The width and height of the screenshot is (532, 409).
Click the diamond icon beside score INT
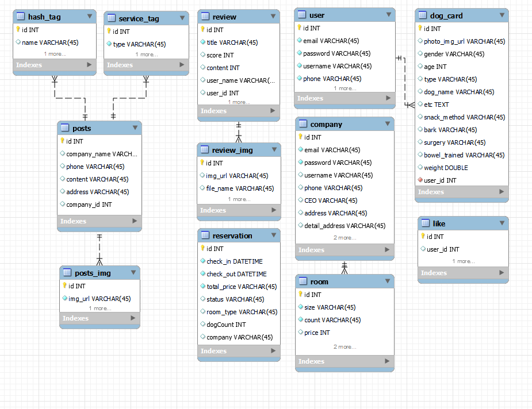tap(203, 55)
